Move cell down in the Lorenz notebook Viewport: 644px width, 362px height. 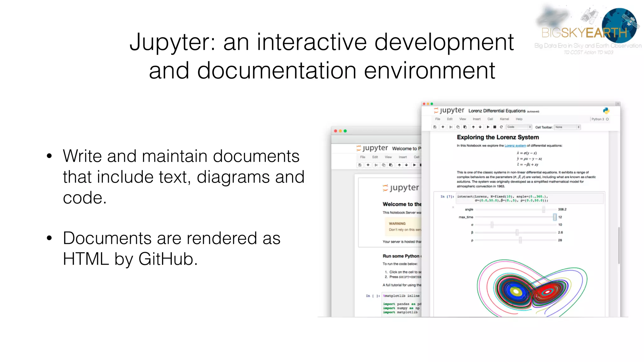tap(480, 127)
